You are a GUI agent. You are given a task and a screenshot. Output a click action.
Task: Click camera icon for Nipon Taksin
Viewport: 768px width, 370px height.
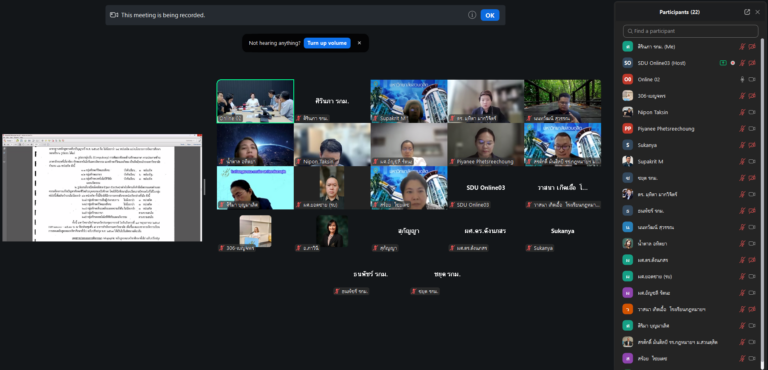(752, 112)
